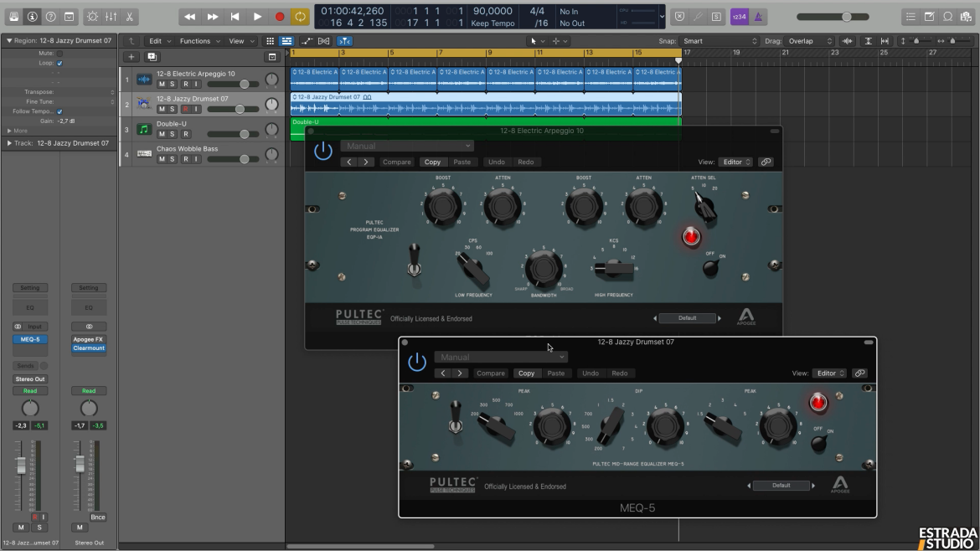The image size is (980, 551).
Task: Toggle power on EQP-1A plugin window
Action: coord(323,151)
